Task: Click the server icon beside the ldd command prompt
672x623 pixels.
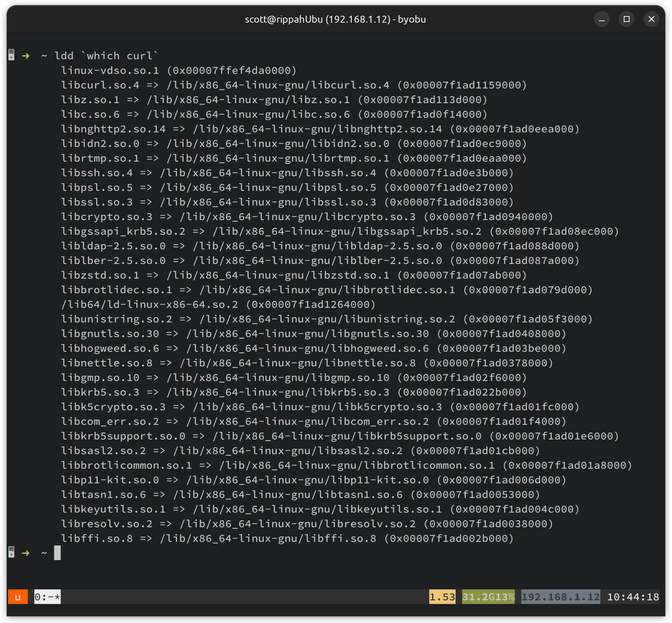Action: point(11,55)
